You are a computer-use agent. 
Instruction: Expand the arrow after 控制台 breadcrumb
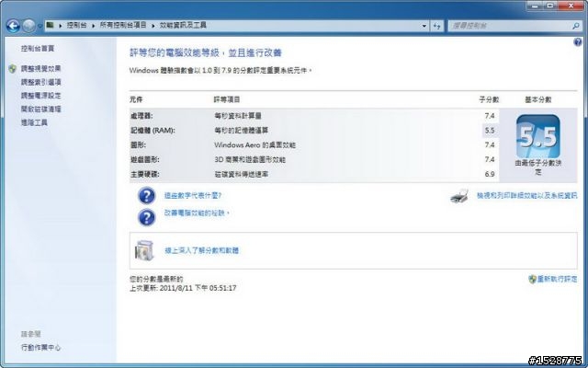click(93, 26)
